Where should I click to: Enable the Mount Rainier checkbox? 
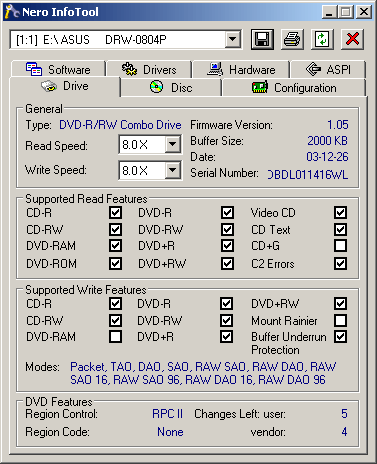click(x=340, y=321)
